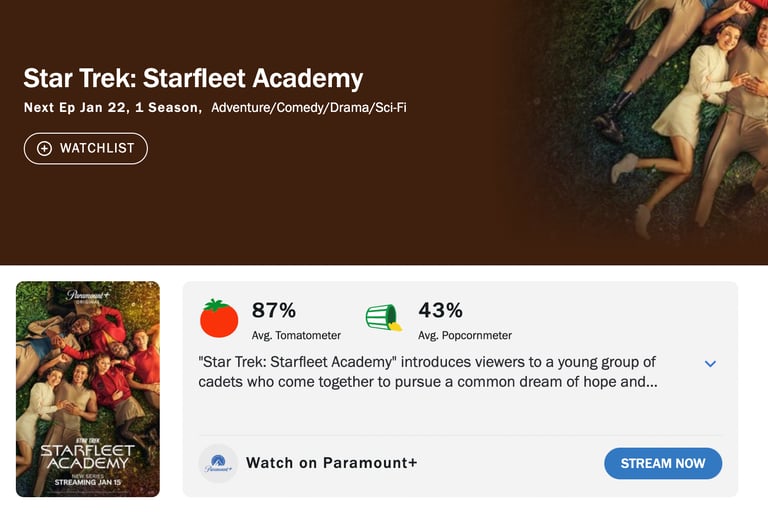
Task: Click the round Paramount+ logo icon
Action: [218, 464]
